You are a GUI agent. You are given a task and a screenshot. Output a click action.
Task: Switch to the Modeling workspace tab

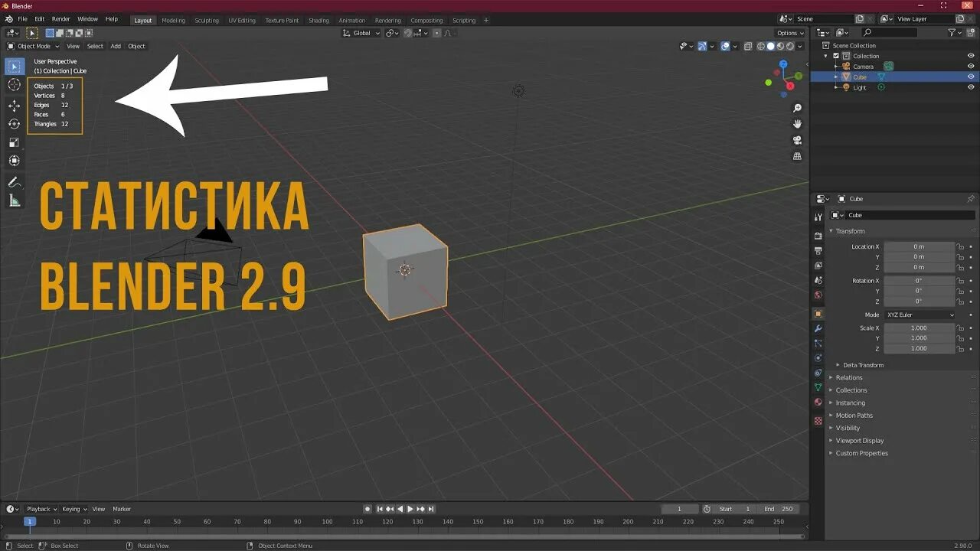coord(173,21)
